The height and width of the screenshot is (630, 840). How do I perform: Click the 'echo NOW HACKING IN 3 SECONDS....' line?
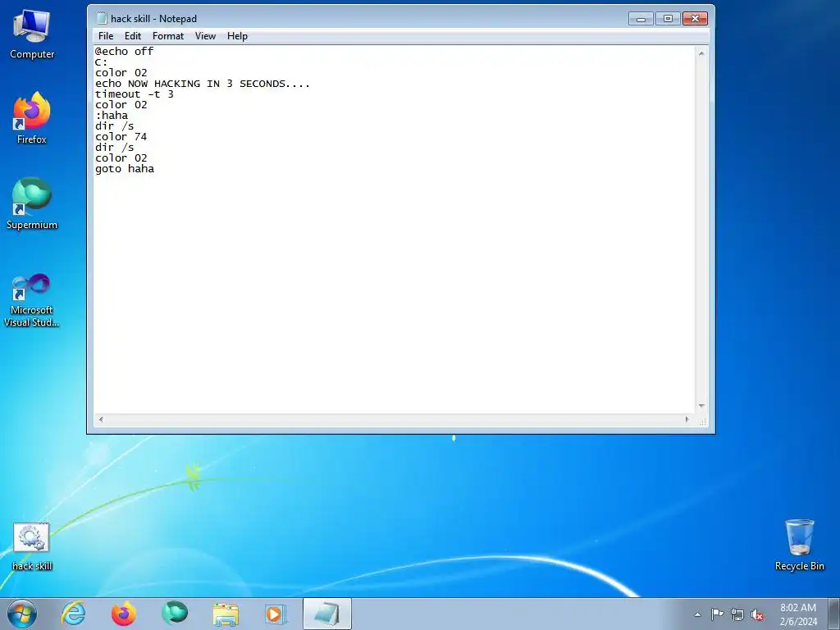click(x=203, y=84)
